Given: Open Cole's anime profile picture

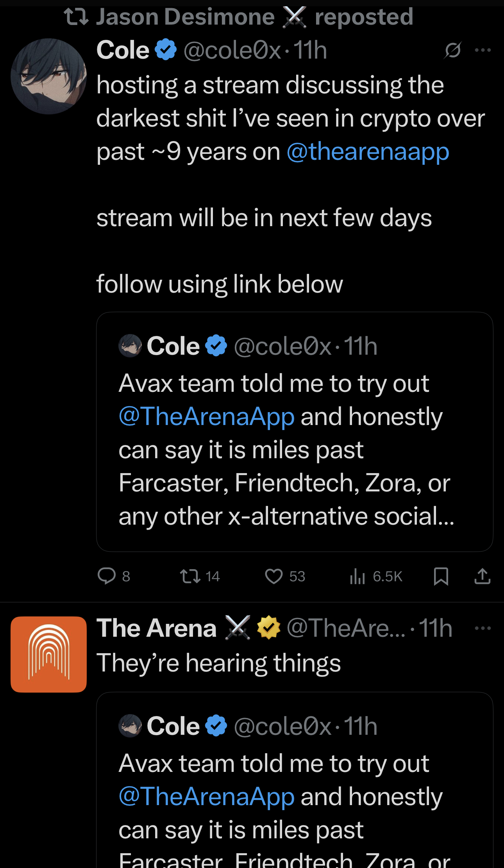Looking at the screenshot, I should pos(48,76).
